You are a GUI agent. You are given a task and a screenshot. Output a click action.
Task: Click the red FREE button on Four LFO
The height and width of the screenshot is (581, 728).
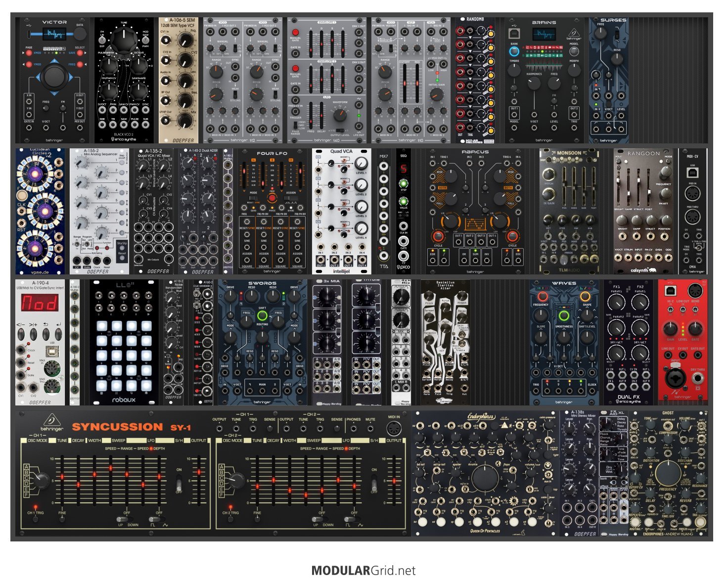(271, 198)
